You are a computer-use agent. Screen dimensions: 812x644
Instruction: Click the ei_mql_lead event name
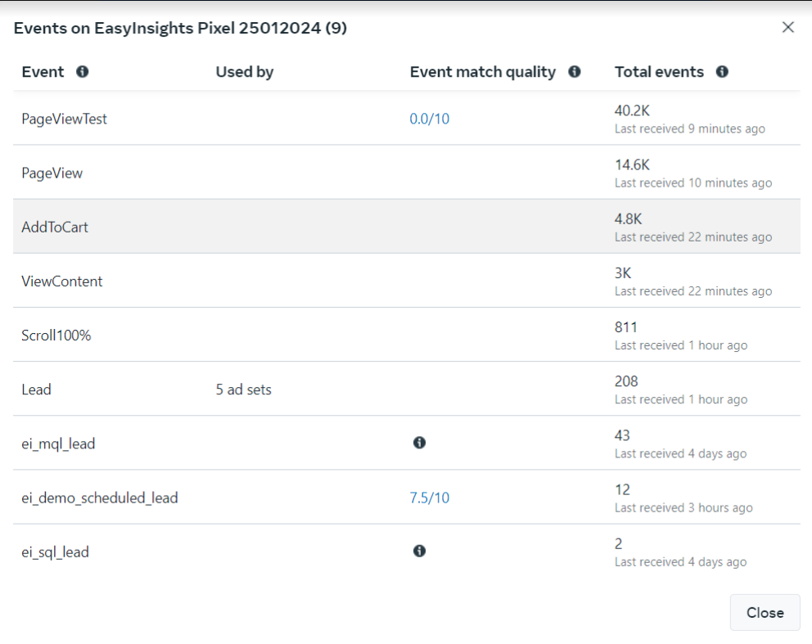[x=58, y=444]
